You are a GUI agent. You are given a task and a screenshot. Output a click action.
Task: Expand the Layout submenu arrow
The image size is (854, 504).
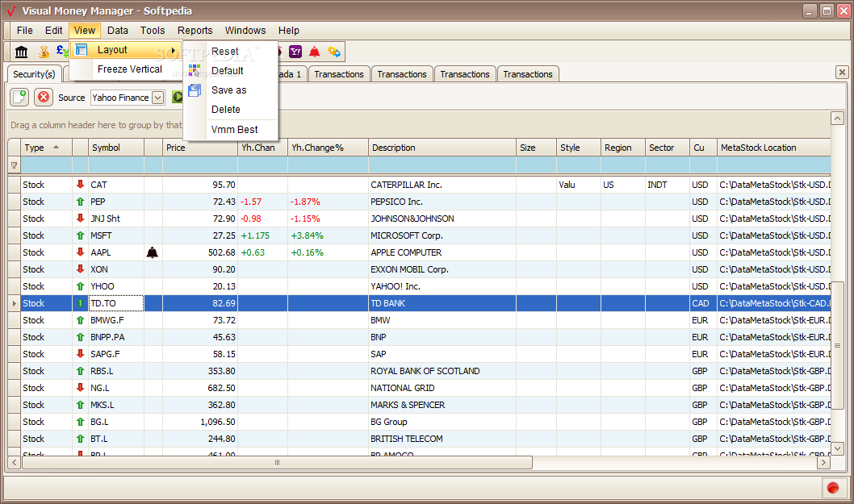point(174,50)
